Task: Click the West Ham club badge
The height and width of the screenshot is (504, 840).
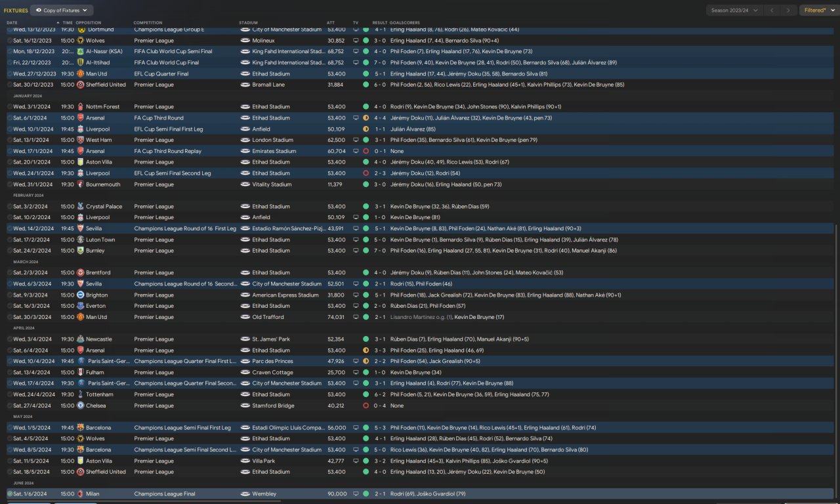Action: coord(80,140)
